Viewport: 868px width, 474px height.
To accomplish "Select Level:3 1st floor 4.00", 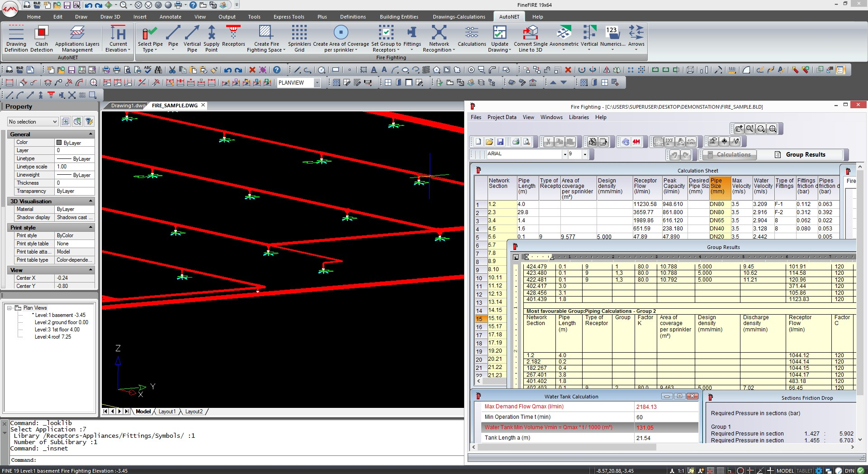I will [57, 330].
